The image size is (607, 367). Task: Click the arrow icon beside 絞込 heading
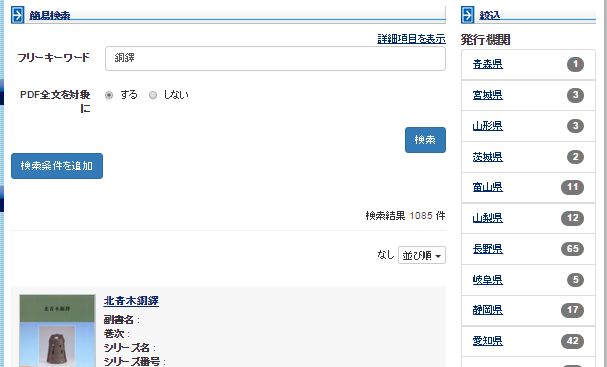coord(468,15)
